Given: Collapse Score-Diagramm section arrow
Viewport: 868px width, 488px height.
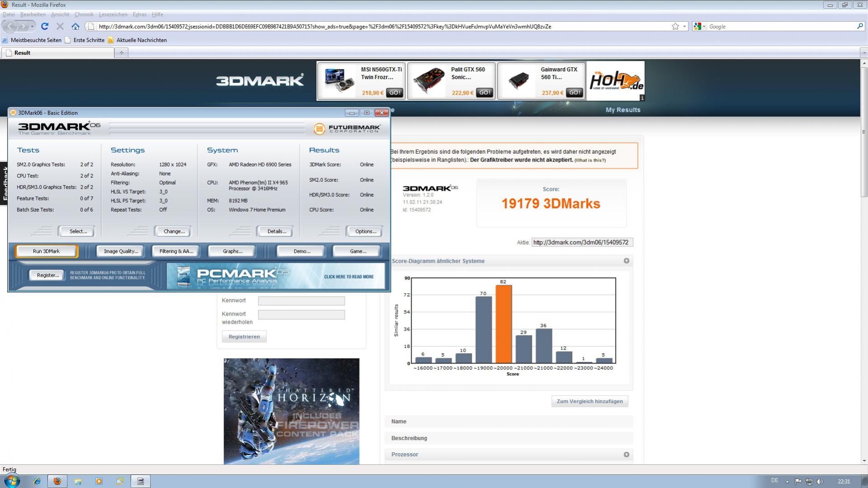Looking at the screenshot, I should [626, 261].
